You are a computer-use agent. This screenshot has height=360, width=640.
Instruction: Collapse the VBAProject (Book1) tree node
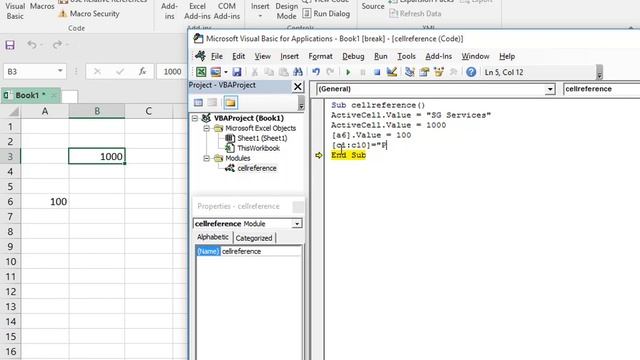pos(195,118)
